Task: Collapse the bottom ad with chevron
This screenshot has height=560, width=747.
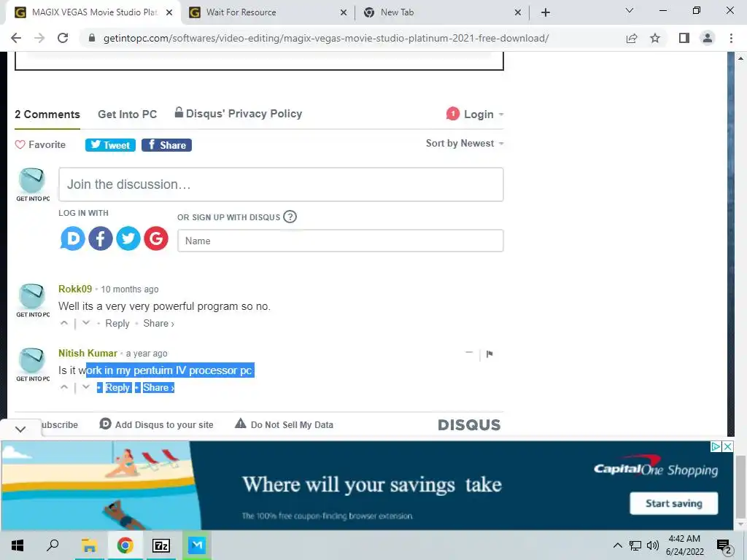Action: pos(20,429)
